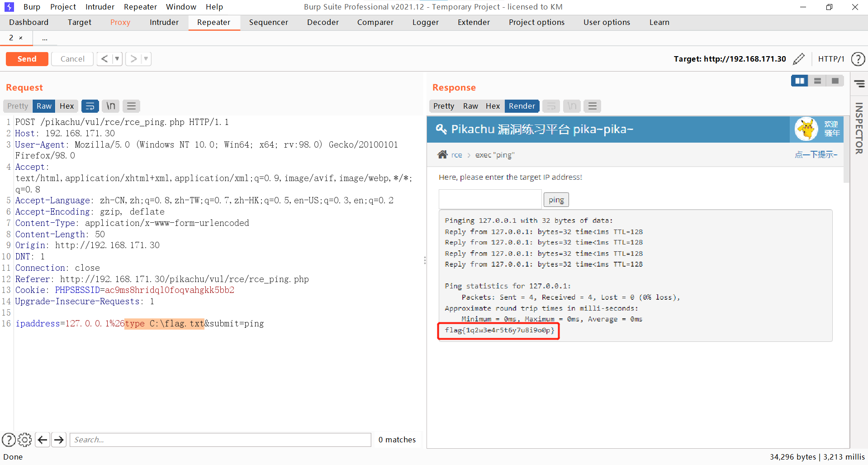
Task: Click the response pane vertical scrollbar
Action: pos(846,149)
